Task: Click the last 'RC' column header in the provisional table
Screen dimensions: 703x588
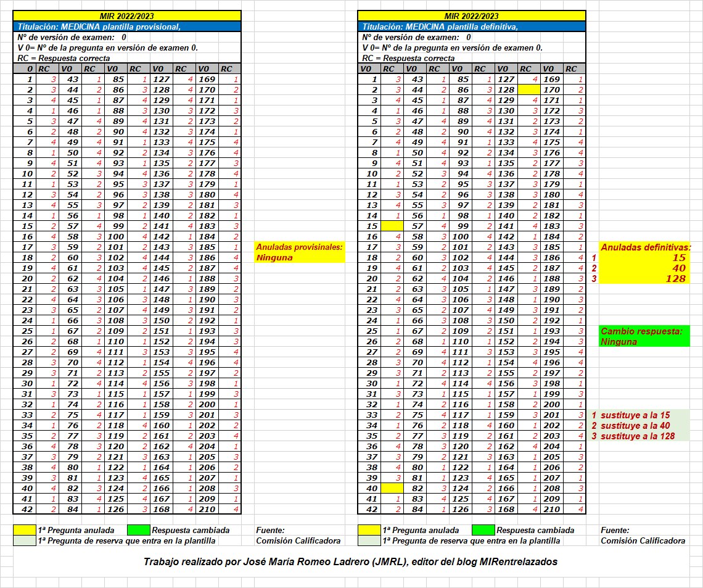Action: pos(230,68)
